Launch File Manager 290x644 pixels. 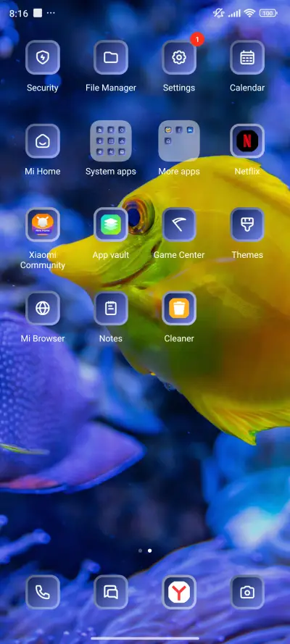111,57
